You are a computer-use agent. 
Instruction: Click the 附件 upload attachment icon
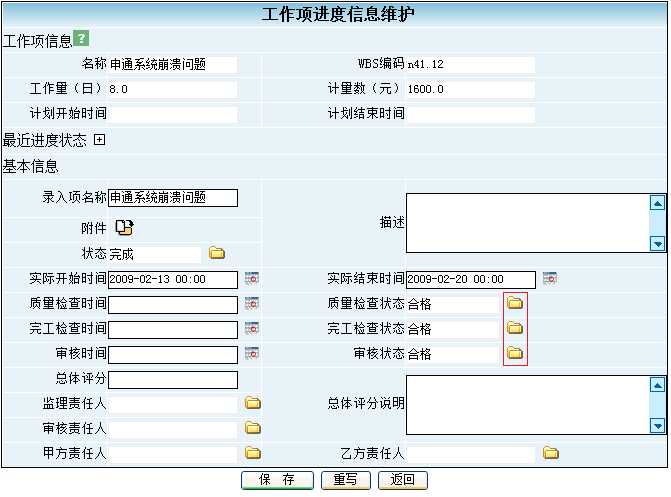point(125,228)
